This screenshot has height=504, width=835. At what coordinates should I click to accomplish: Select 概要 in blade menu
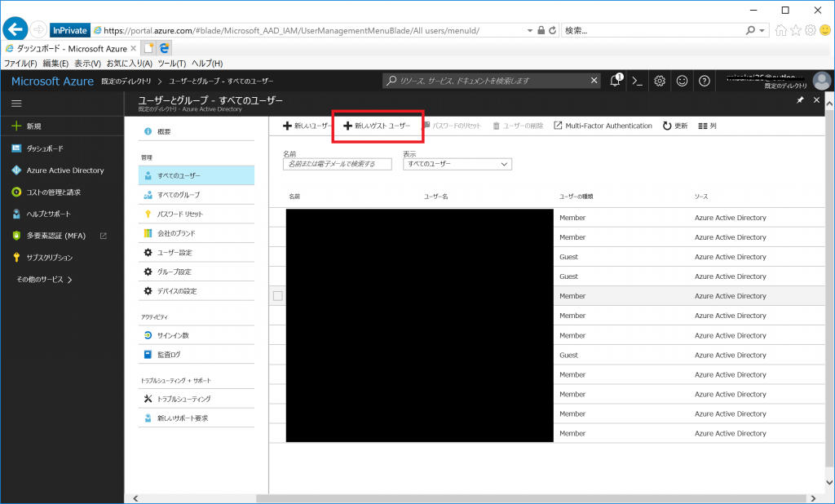pyautogui.click(x=196, y=131)
